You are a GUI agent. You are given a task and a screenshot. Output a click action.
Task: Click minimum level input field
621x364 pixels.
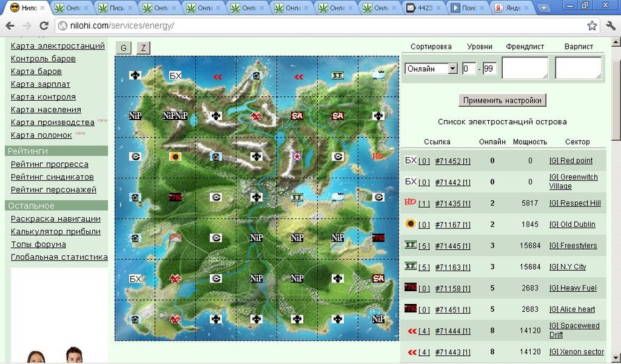[x=469, y=69]
